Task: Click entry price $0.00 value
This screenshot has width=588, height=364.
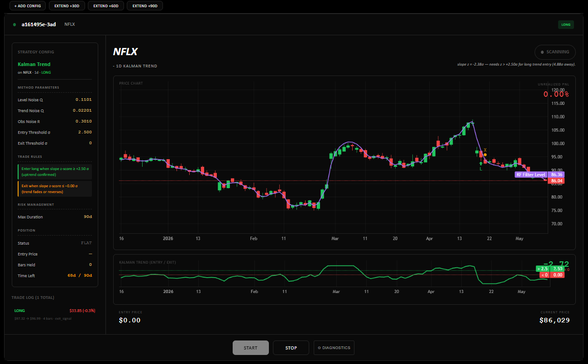Action: coord(130,320)
